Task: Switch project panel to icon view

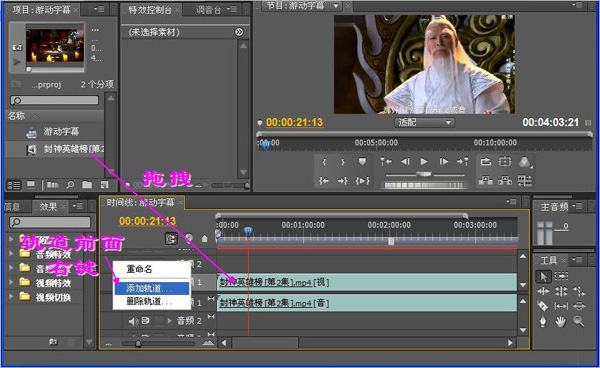Action: [31, 185]
